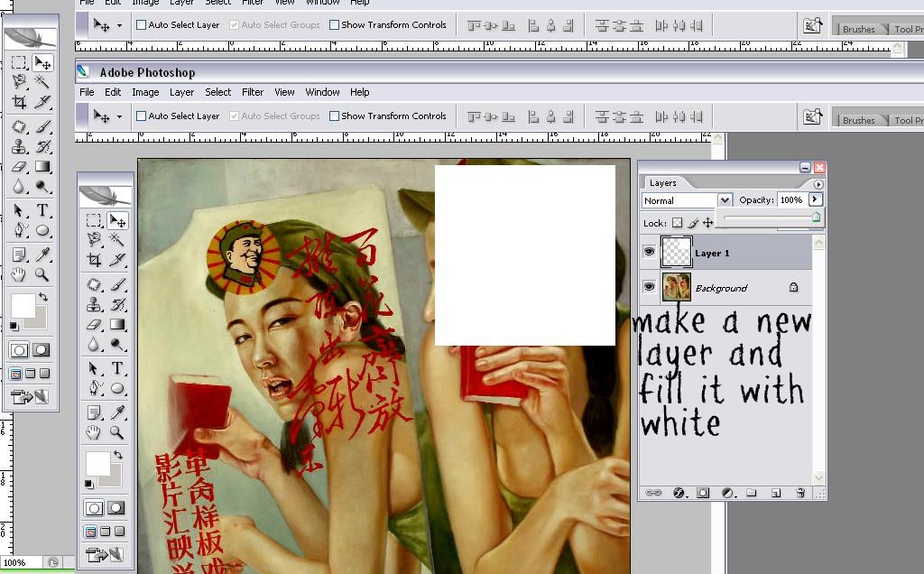Image resolution: width=924 pixels, height=574 pixels.
Task: Delete layer using the Layers panel trash icon
Action: (799, 493)
